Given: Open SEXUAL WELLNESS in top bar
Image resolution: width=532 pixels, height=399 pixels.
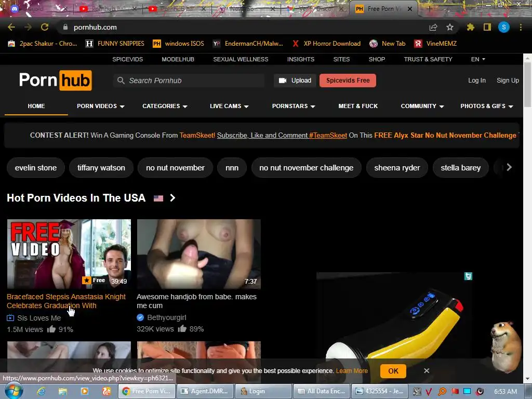Looking at the screenshot, I should pyautogui.click(x=241, y=59).
